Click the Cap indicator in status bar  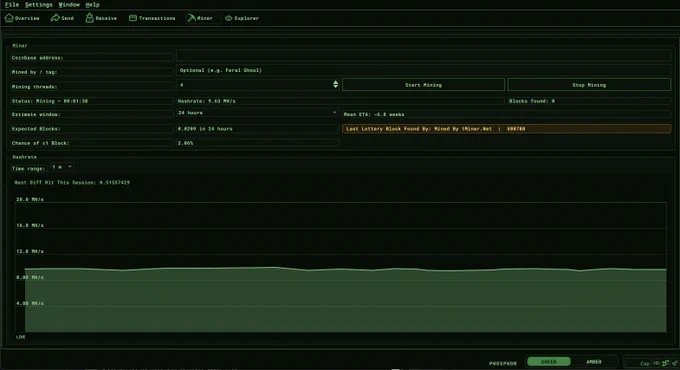[x=644, y=363]
